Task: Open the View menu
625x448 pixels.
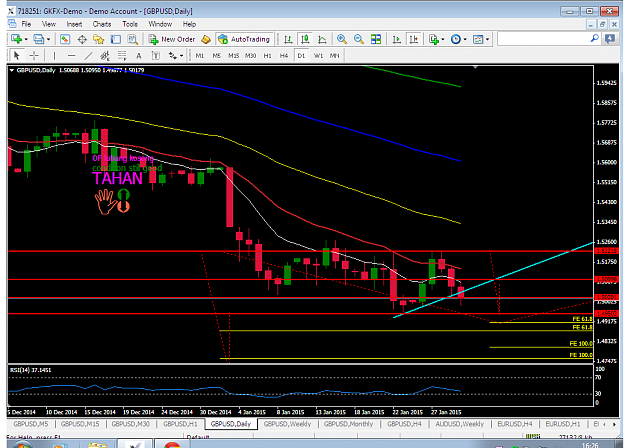Action: [49, 24]
